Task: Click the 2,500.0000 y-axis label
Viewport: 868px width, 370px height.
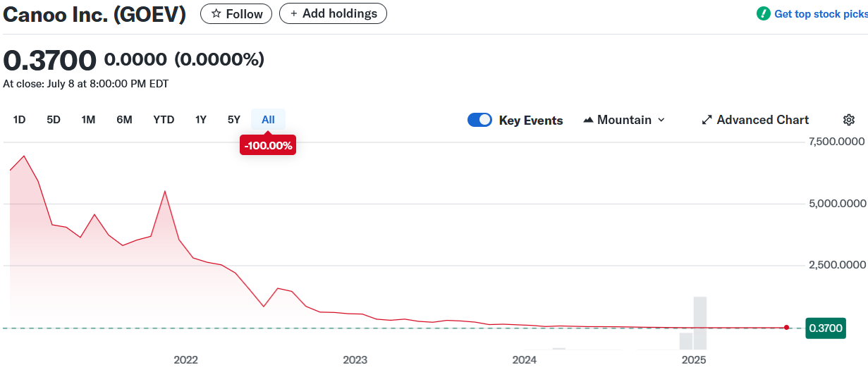Action: tap(836, 265)
